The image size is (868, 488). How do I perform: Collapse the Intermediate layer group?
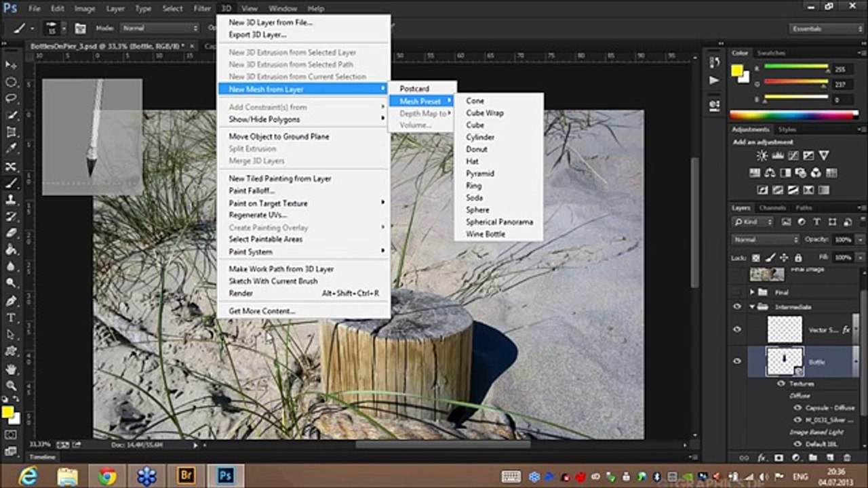[752, 307]
